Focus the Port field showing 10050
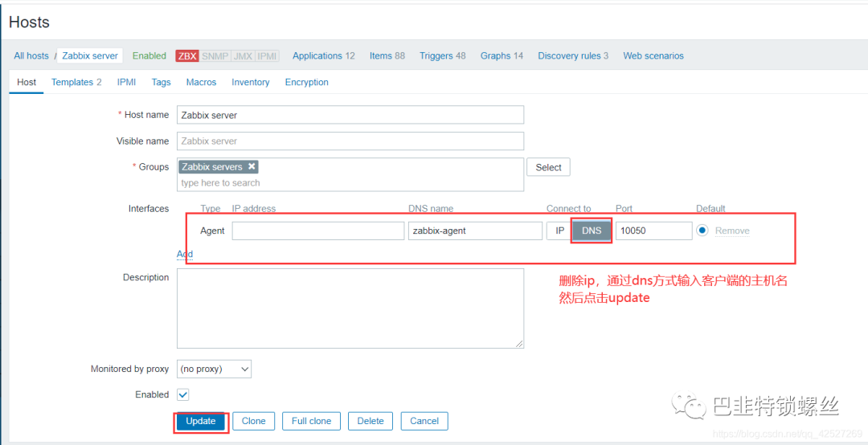The image size is (868, 445). [653, 231]
